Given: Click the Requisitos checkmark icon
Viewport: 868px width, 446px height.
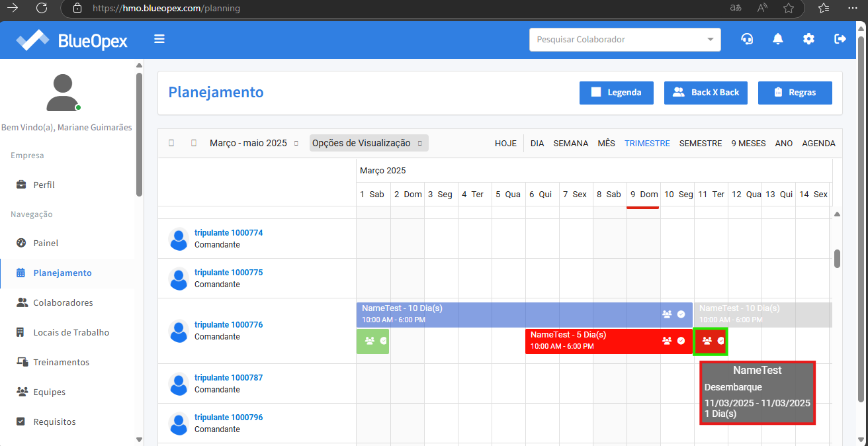Looking at the screenshot, I should tap(21, 422).
